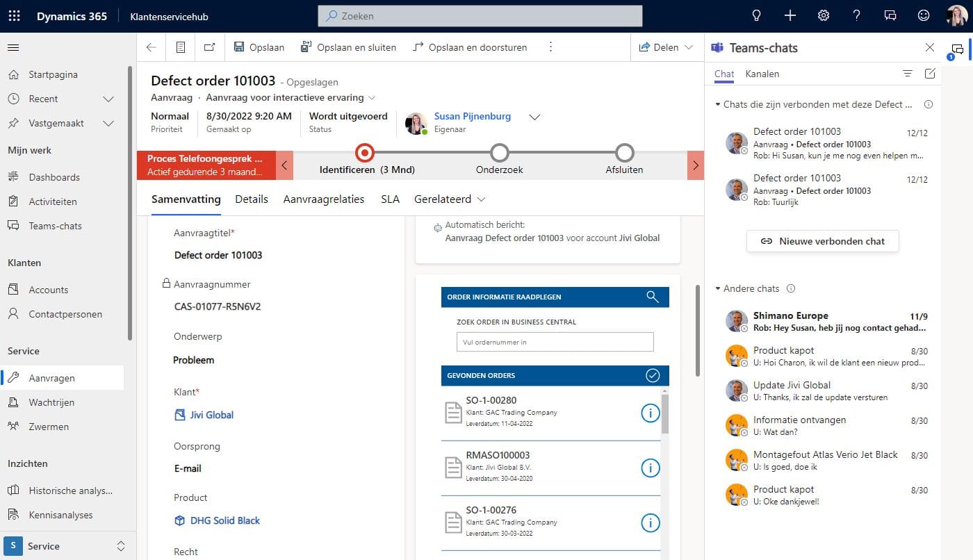Viewport: 973px width, 560px height.
Task: Move process stages right with red arrow
Action: click(696, 166)
